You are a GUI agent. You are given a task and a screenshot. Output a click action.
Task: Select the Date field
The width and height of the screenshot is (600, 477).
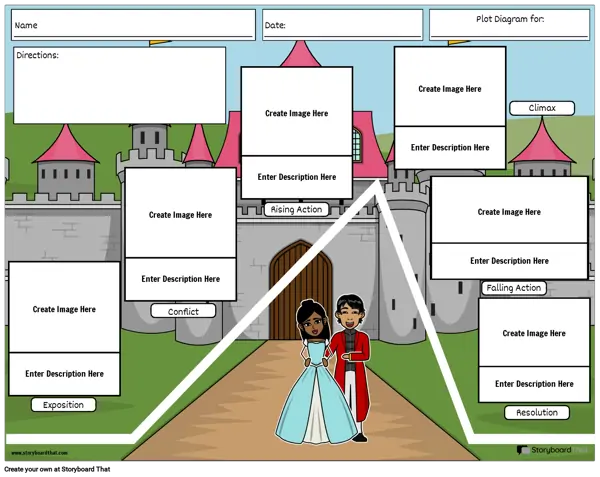click(x=342, y=25)
